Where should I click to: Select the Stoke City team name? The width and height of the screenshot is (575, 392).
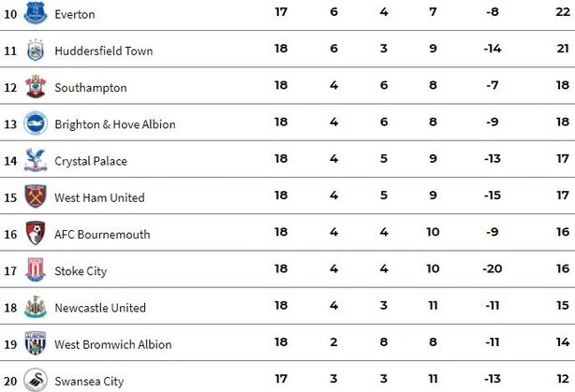point(81,271)
